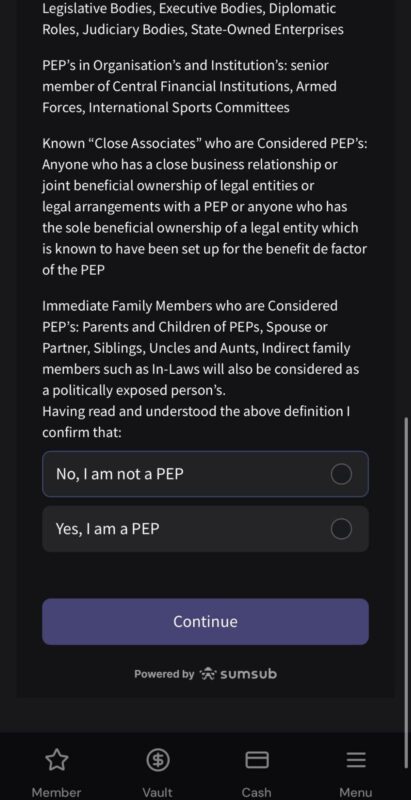
Task: Tap the sumsub brand wordmark
Action: pyautogui.click(x=249, y=674)
